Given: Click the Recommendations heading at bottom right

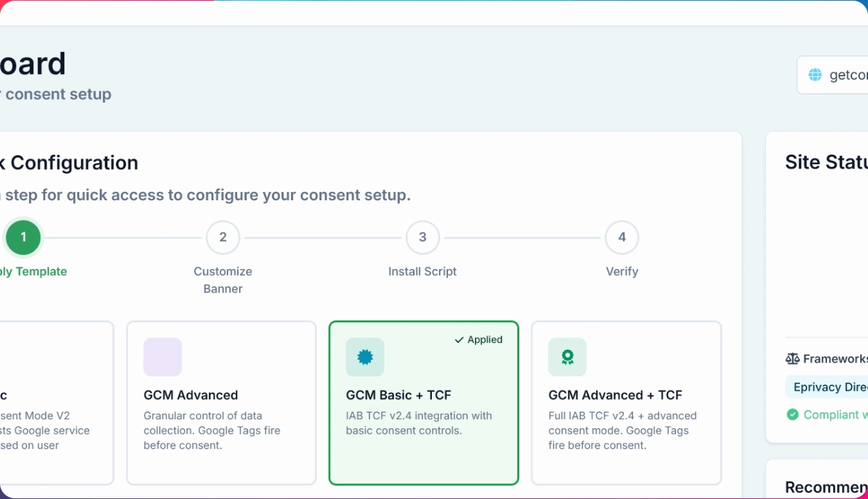Looking at the screenshot, I should point(826,487).
